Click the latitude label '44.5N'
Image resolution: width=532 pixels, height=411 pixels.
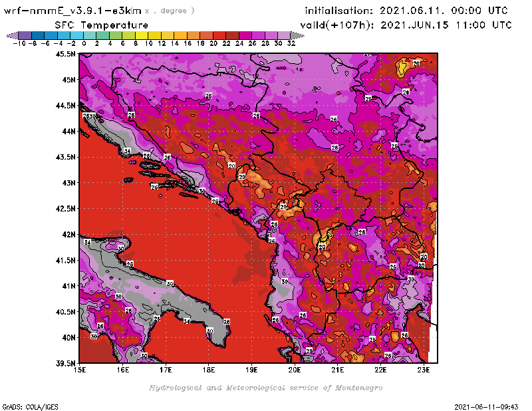(x=65, y=106)
